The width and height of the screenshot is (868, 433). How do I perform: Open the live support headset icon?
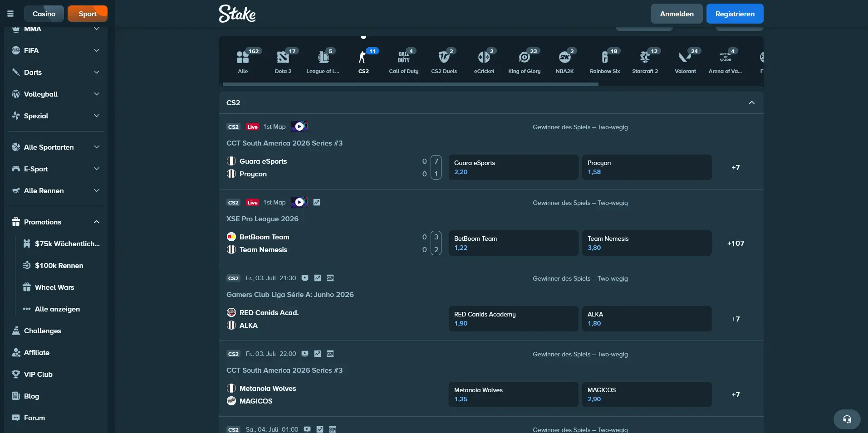coord(847,419)
